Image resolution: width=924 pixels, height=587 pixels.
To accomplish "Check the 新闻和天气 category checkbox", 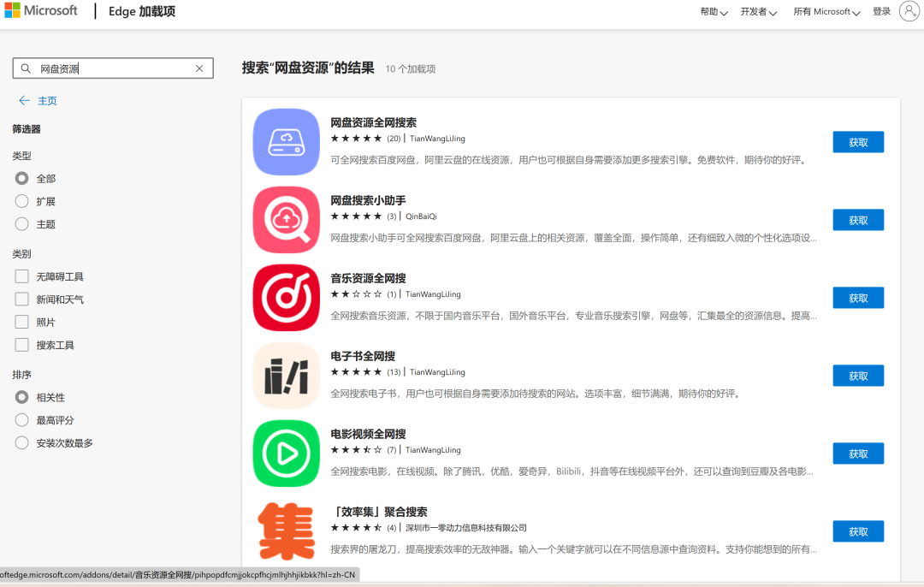I will click(21, 299).
